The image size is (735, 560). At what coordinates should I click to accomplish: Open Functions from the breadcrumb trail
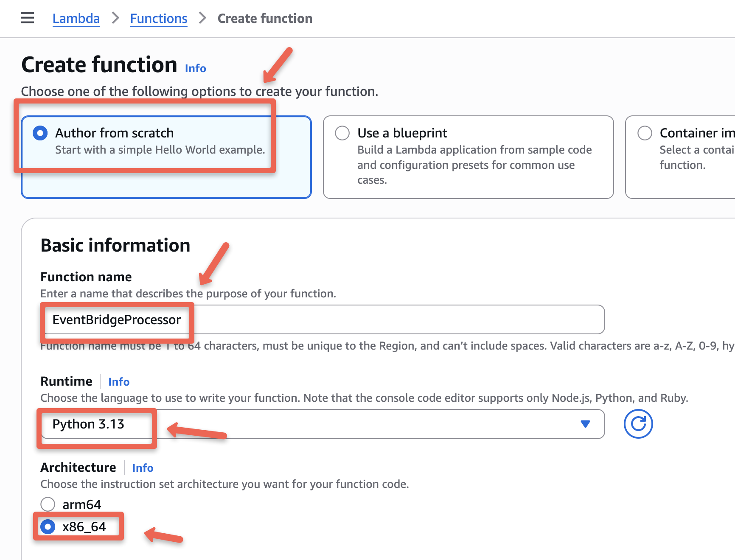(158, 18)
